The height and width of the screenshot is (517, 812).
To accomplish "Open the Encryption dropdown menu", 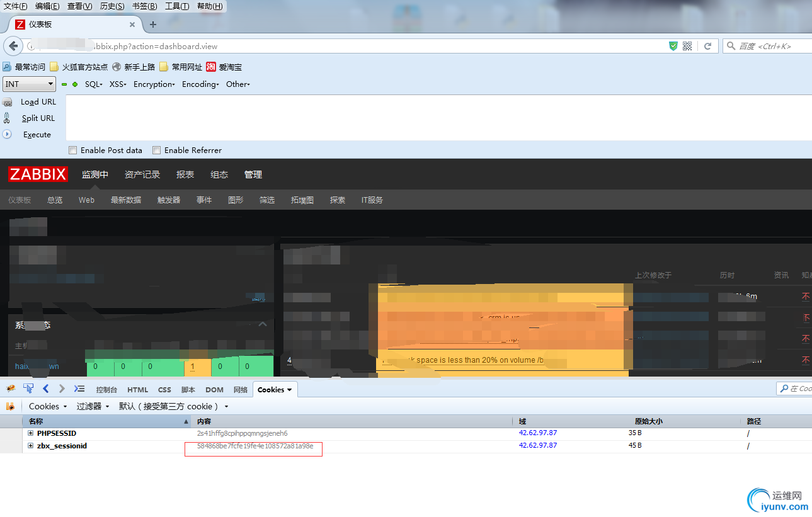I will 154,84.
